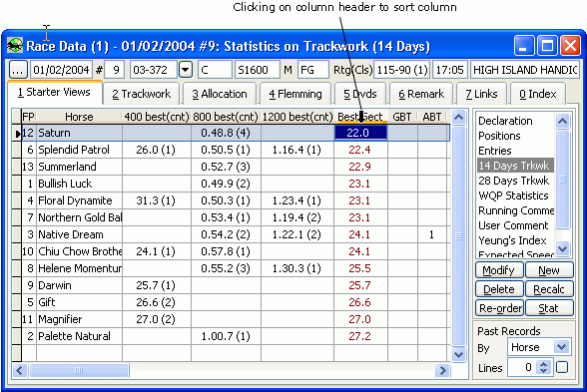
Task: Minimize the Race Data window
Action: click(x=524, y=46)
